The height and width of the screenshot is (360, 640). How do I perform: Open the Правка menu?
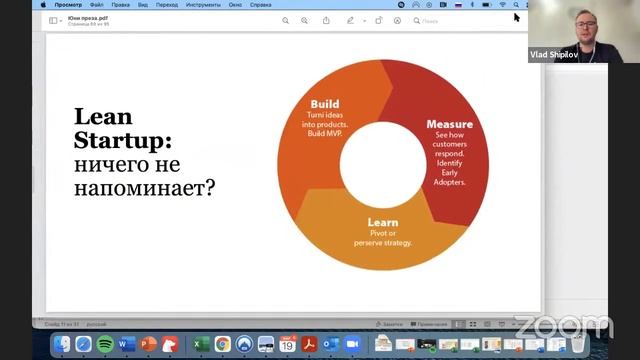120,5
